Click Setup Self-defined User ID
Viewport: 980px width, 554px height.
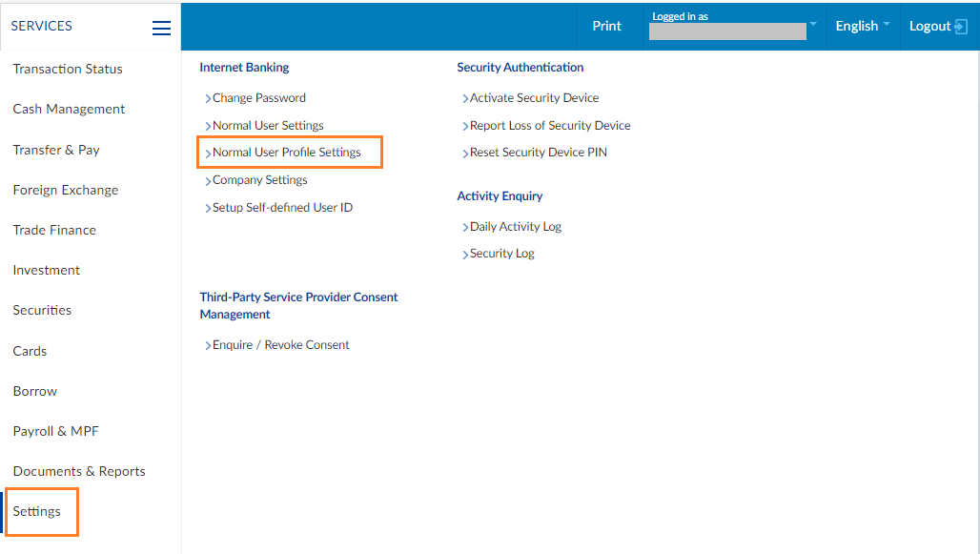pyautogui.click(x=282, y=208)
